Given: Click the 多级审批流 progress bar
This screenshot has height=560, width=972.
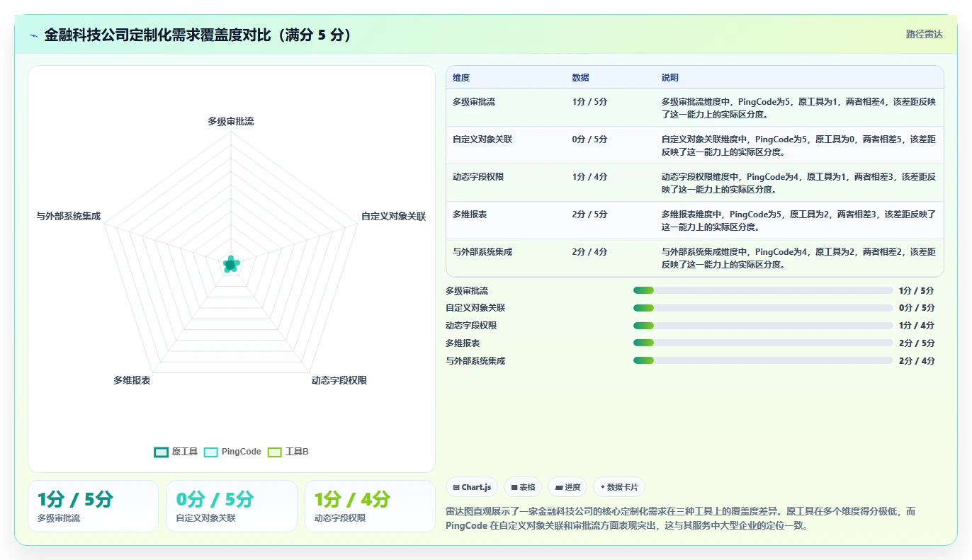Looking at the screenshot, I should [763, 290].
